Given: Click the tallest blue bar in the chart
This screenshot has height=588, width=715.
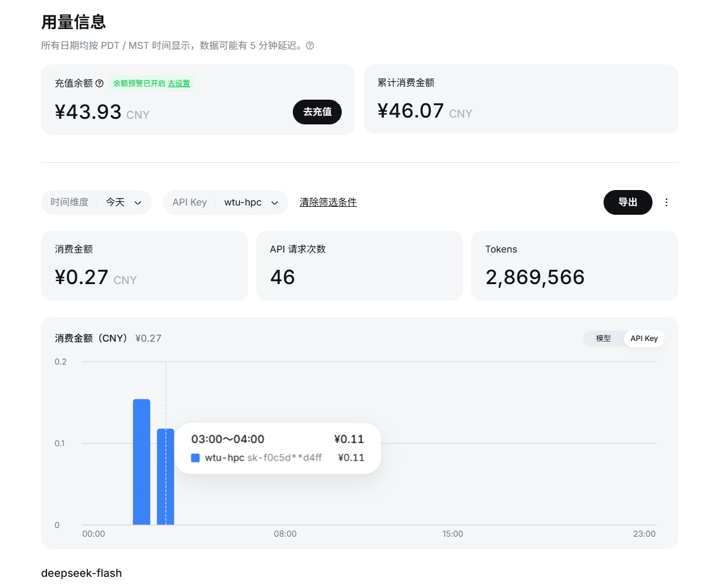Looking at the screenshot, I should tap(141, 462).
